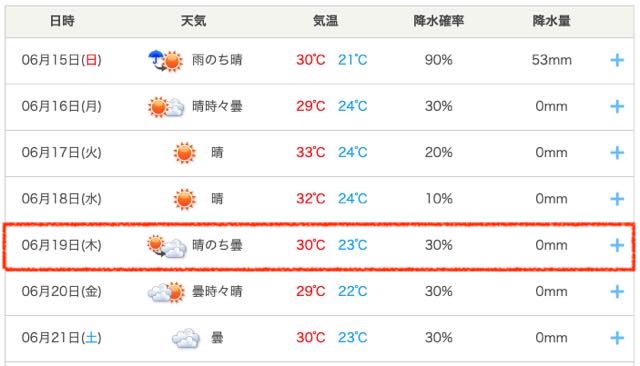Click the 降水確率 column header
This screenshot has height=366, width=640.
point(439,20)
